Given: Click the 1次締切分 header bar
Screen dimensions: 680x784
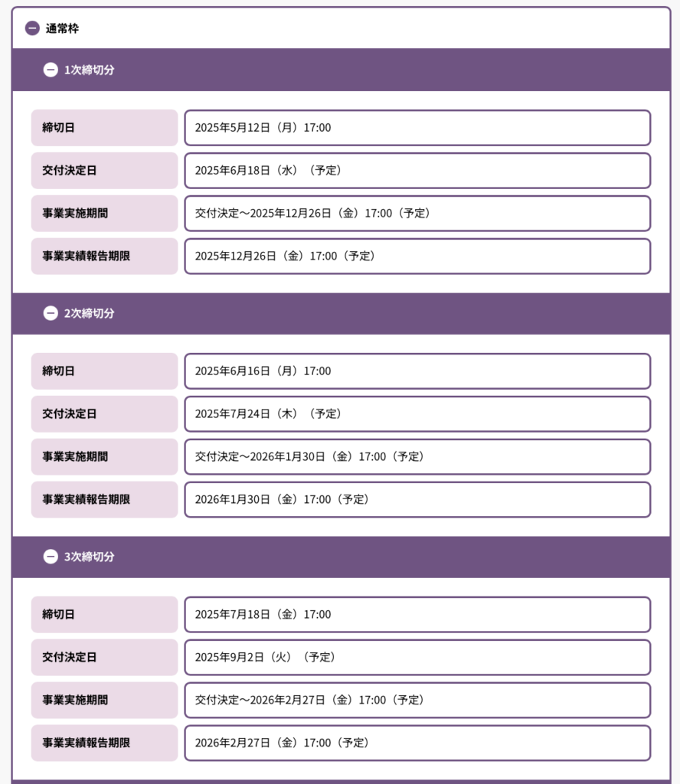Looking at the screenshot, I should pyautogui.click(x=341, y=70).
